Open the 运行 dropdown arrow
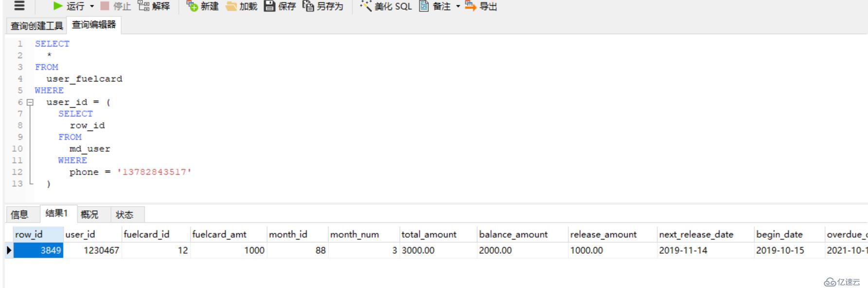Viewport: 868px width, 288px height. [x=92, y=6]
